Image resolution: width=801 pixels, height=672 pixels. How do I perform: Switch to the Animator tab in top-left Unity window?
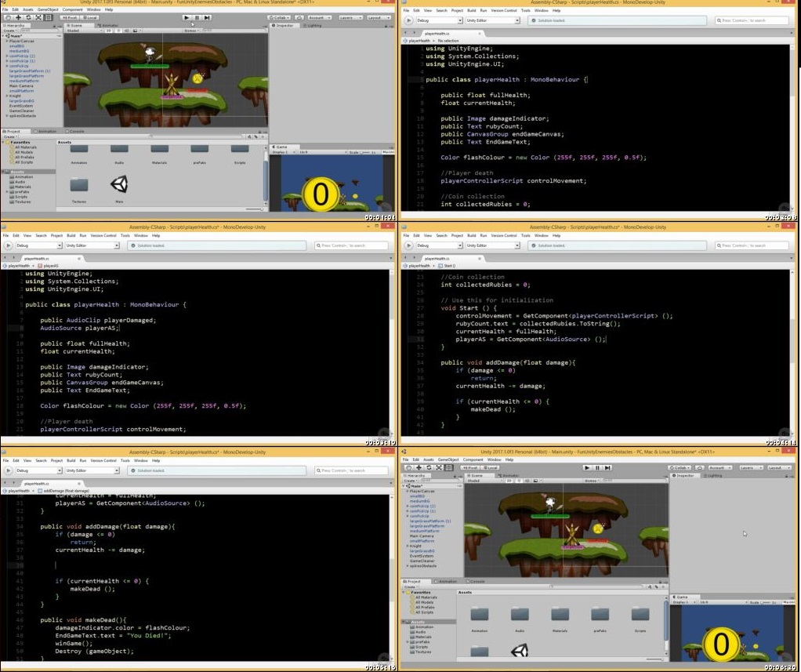[x=109, y=25]
